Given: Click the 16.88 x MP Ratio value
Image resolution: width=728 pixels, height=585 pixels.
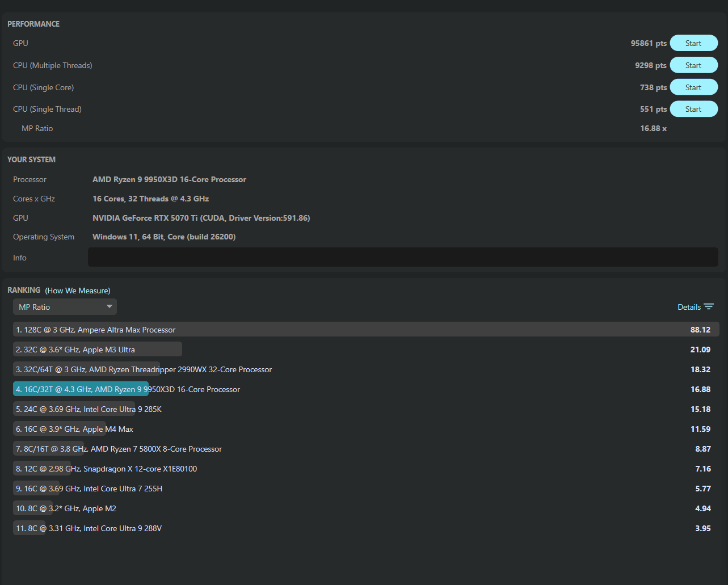Looking at the screenshot, I should click(653, 128).
